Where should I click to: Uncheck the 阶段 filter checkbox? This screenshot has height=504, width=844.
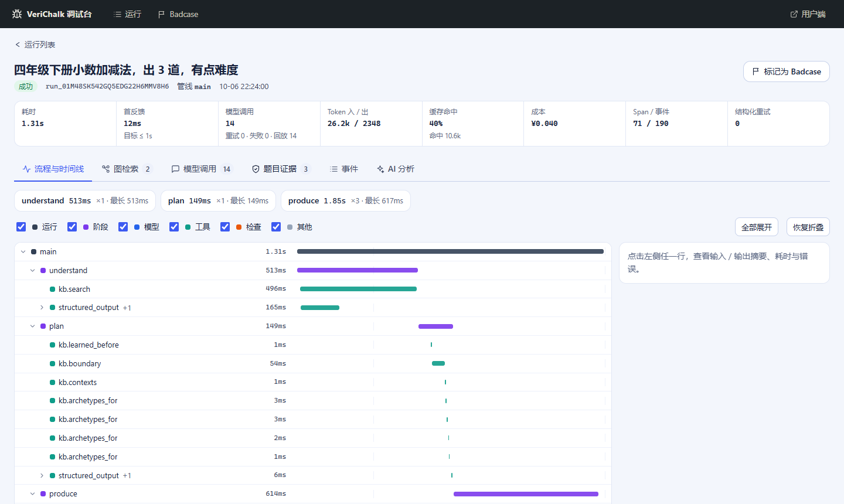click(72, 227)
